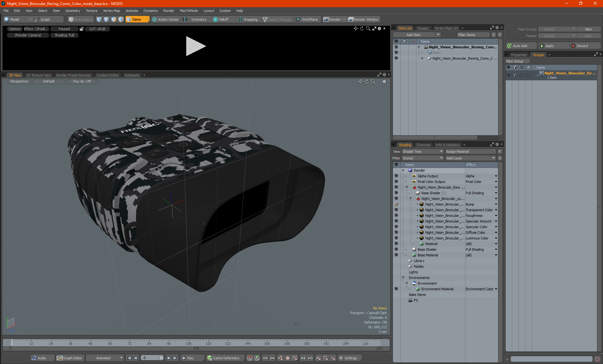603x364 pixels.
Task: Toggle visibility of Final Color Output layer
Action: (x=396, y=182)
